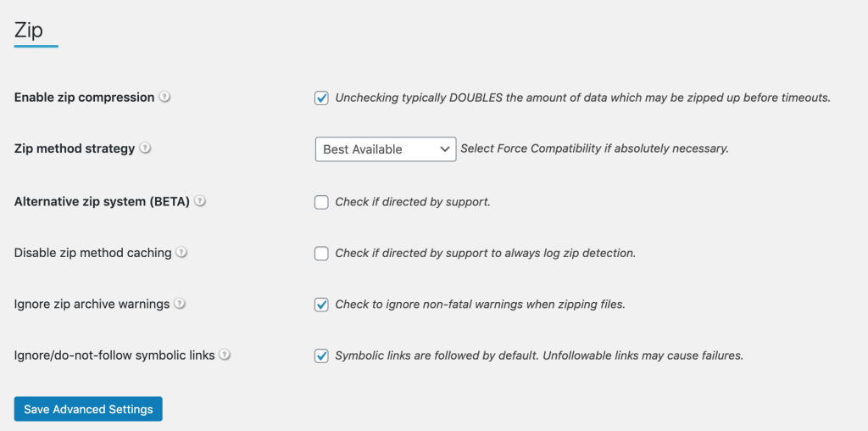
Task: Click help icon for Alternative zip system (BETA)
Action: point(200,202)
